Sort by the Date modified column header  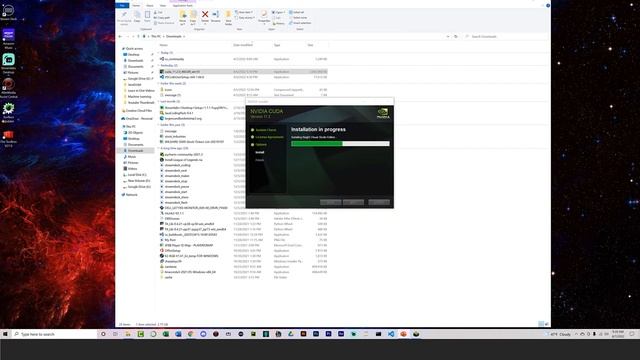click(243, 45)
